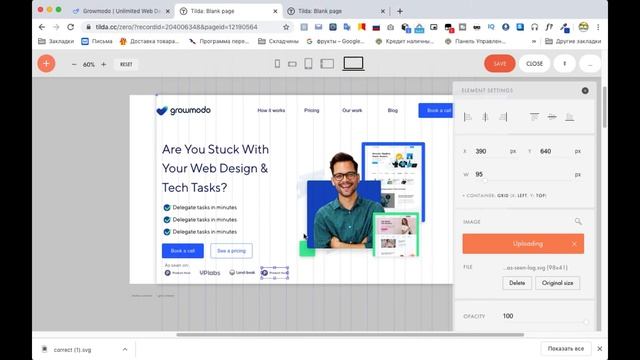Switch to tablet landscape screen view

point(327,64)
